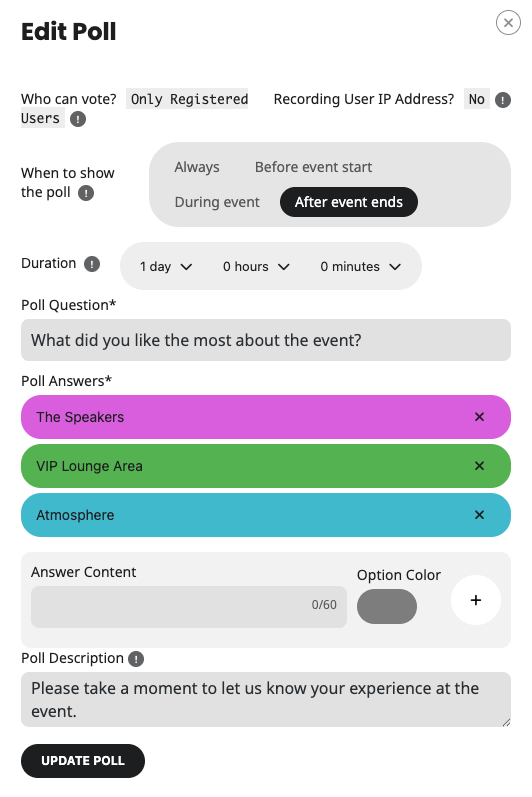Click info icon next to When to show the poll
The width and height of the screenshot is (532, 797).
pyautogui.click(x=86, y=193)
